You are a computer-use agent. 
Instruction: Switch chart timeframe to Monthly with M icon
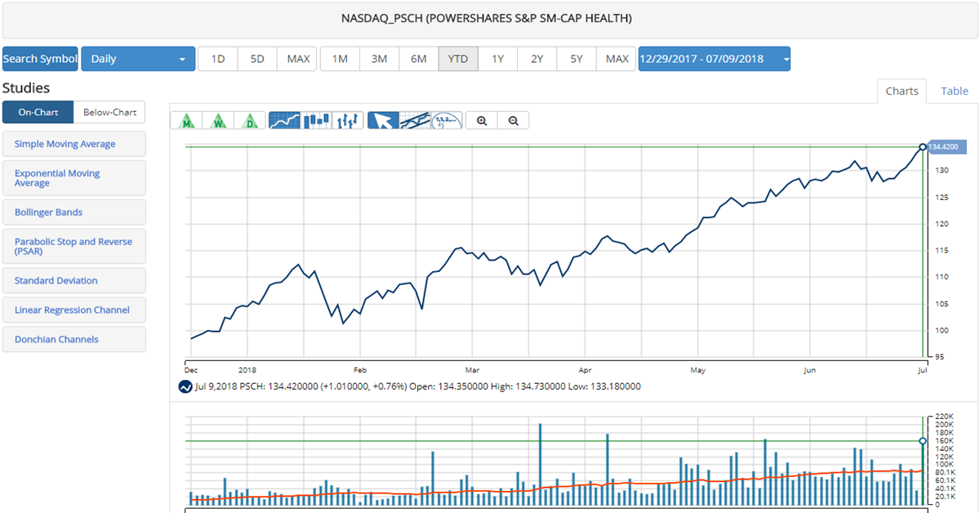pyautogui.click(x=188, y=120)
